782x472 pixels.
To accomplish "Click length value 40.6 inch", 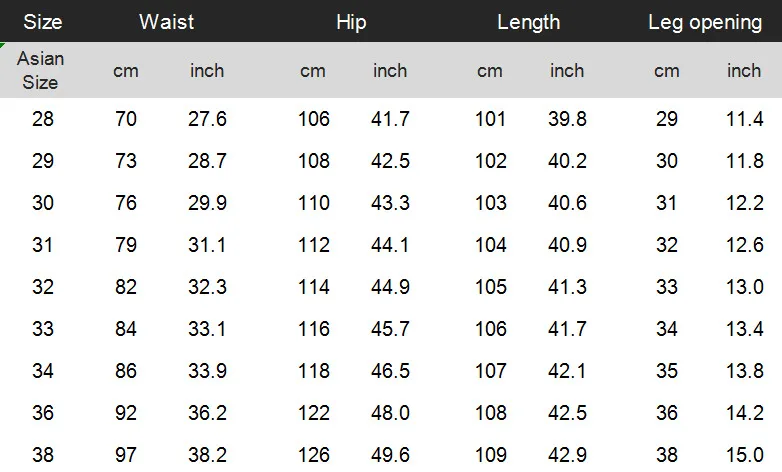I will pyautogui.click(x=567, y=203).
